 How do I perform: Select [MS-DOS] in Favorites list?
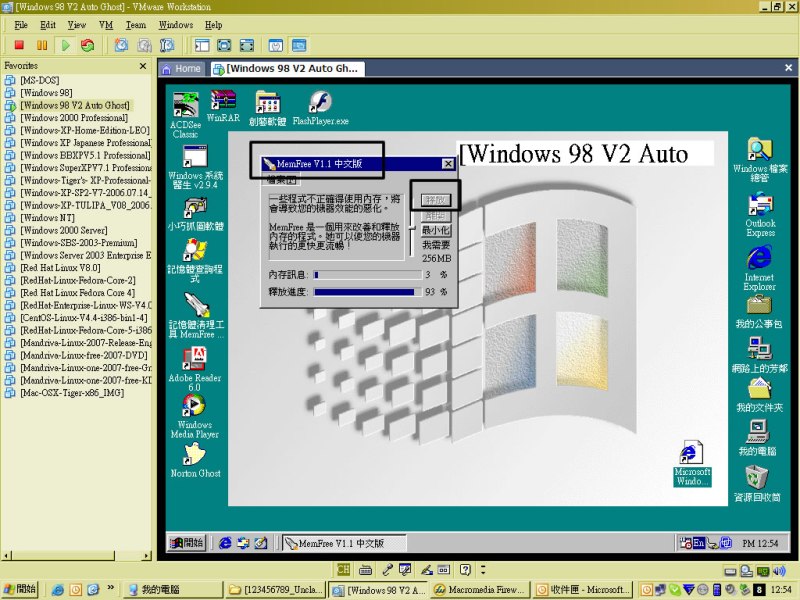(x=39, y=80)
